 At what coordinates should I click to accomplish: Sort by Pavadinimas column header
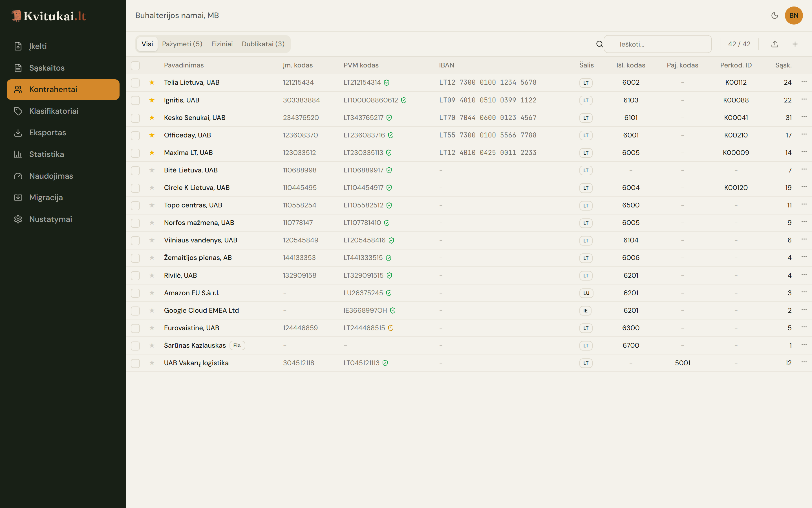[184, 65]
